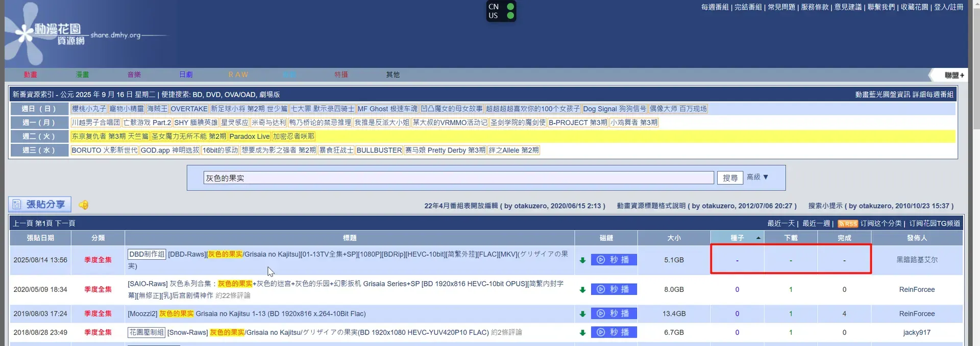
Task: Open 服務條款 link
Action: (x=815, y=7)
